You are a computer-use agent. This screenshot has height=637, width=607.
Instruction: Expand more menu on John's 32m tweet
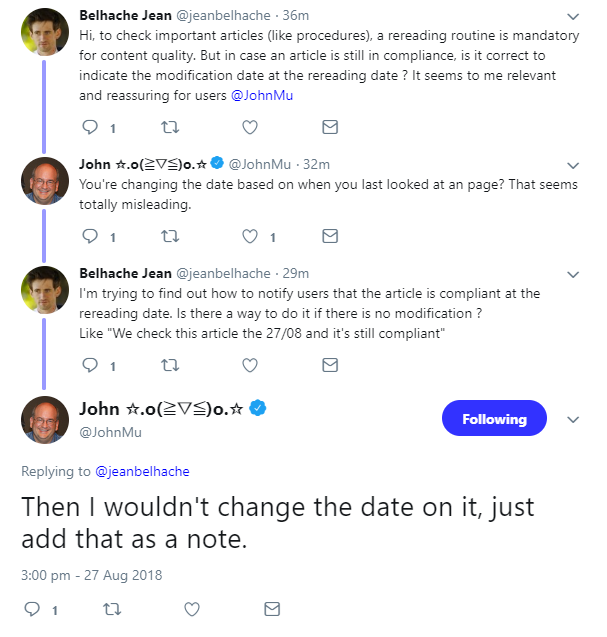tap(572, 165)
